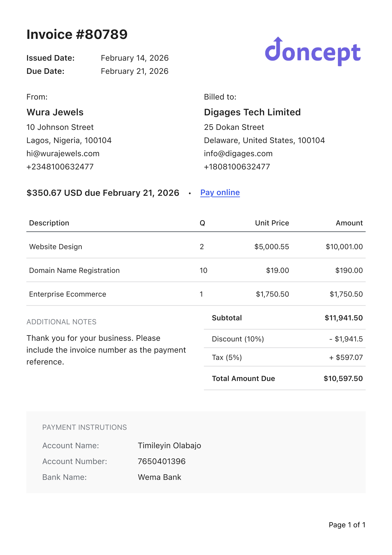Screen dimensions: 392x555
Task: Click the Description column header
Action: 49,223
